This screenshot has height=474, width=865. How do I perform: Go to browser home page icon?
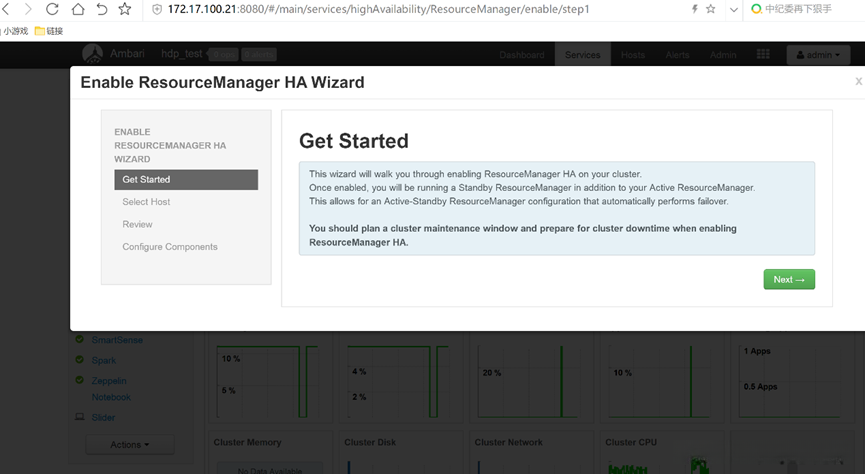78,9
